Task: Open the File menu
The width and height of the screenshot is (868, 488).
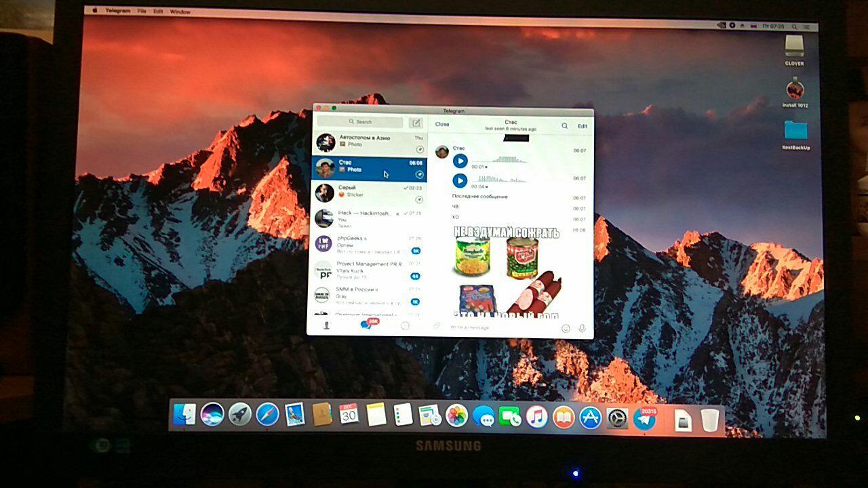Action: (142, 12)
